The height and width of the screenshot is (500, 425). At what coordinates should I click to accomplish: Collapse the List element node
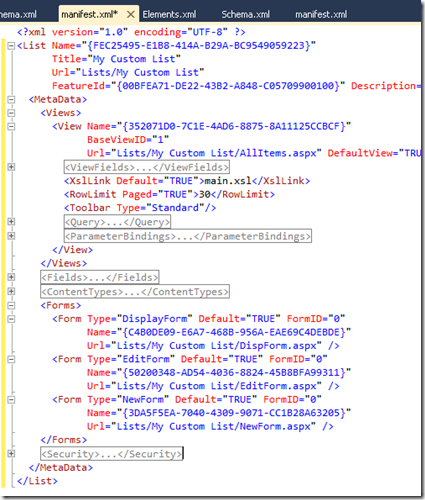pyautogui.click(x=11, y=46)
